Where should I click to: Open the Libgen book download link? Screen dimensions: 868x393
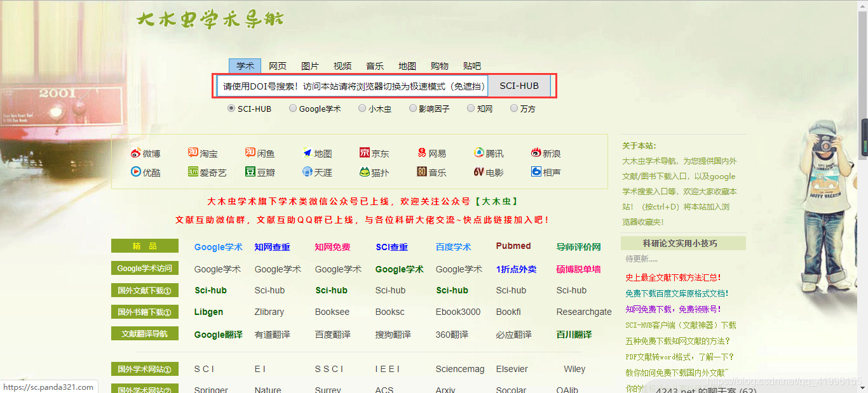coord(208,312)
